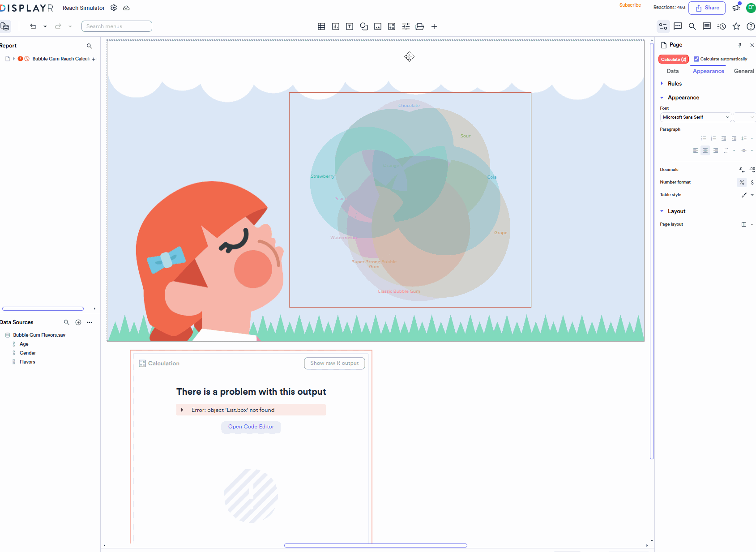Viewport: 756px width, 552px height.
Task: Select left paragraph alignment
Action: coord(695,150)
